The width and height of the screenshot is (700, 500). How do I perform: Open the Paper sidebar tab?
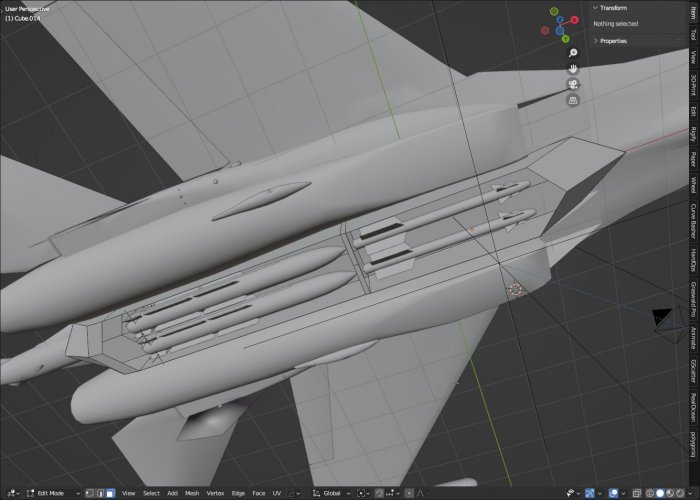pos(693,159)
